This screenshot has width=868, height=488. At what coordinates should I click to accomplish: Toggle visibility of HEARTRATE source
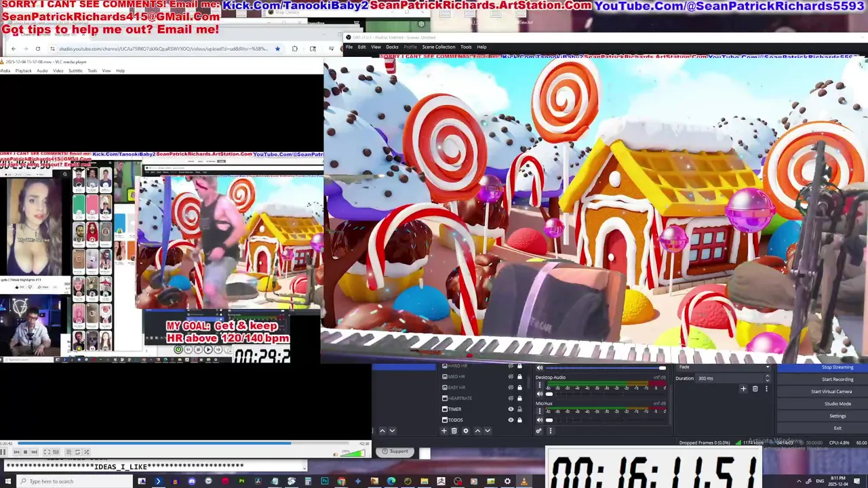point(511,398)
